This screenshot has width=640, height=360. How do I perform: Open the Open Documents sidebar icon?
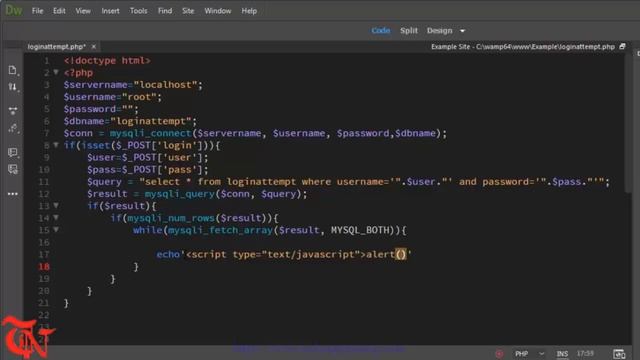click(x=13, y=70)
